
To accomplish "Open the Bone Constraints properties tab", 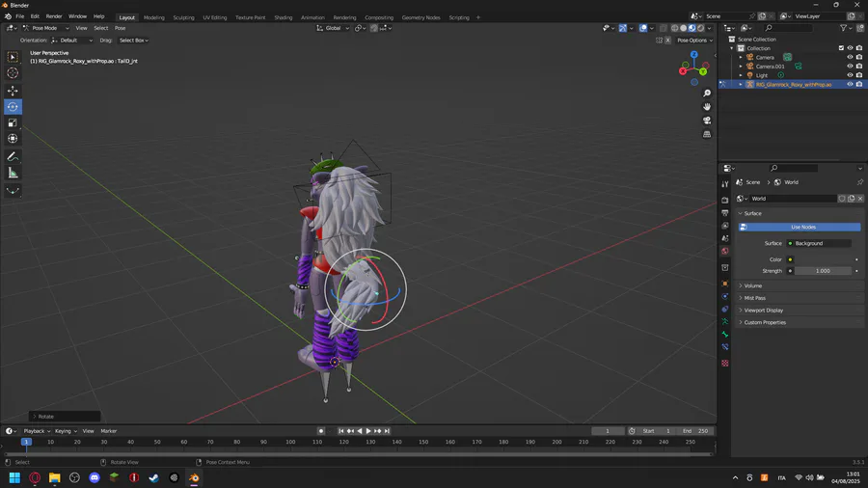I will pos(725,347).
